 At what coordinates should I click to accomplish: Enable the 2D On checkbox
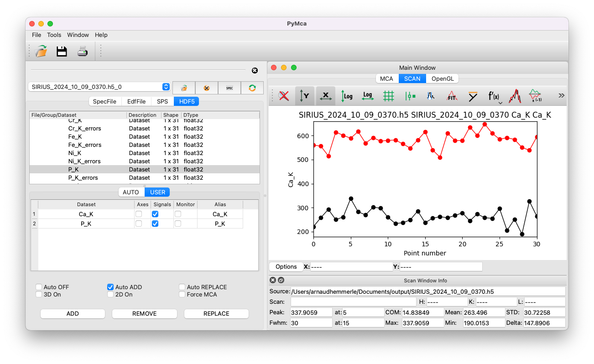pos(110,294)
